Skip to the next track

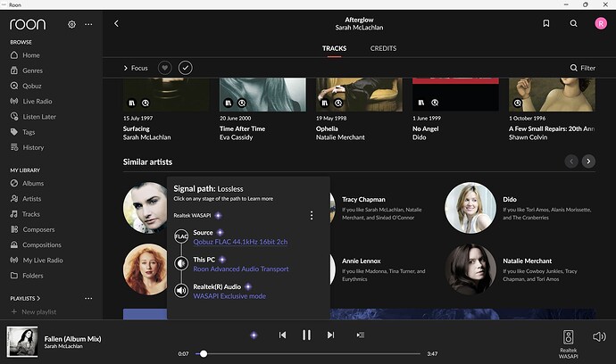click(330, 335)
